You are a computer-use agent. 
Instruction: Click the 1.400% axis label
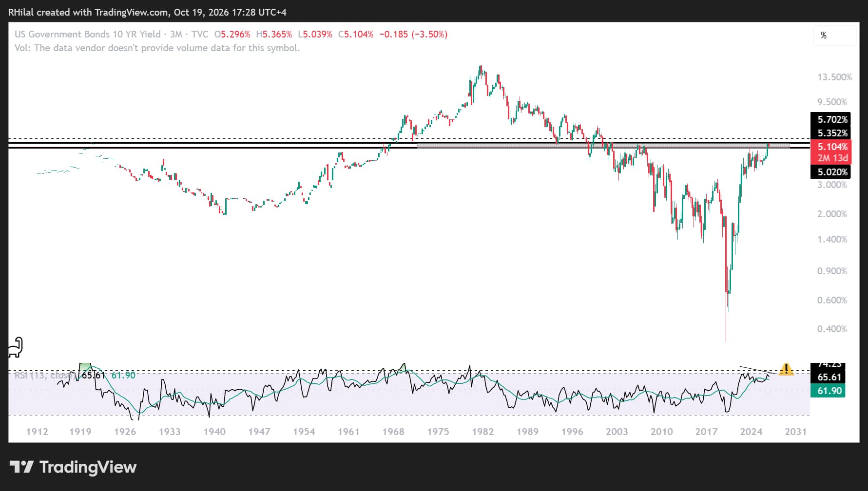pos(832,239)
